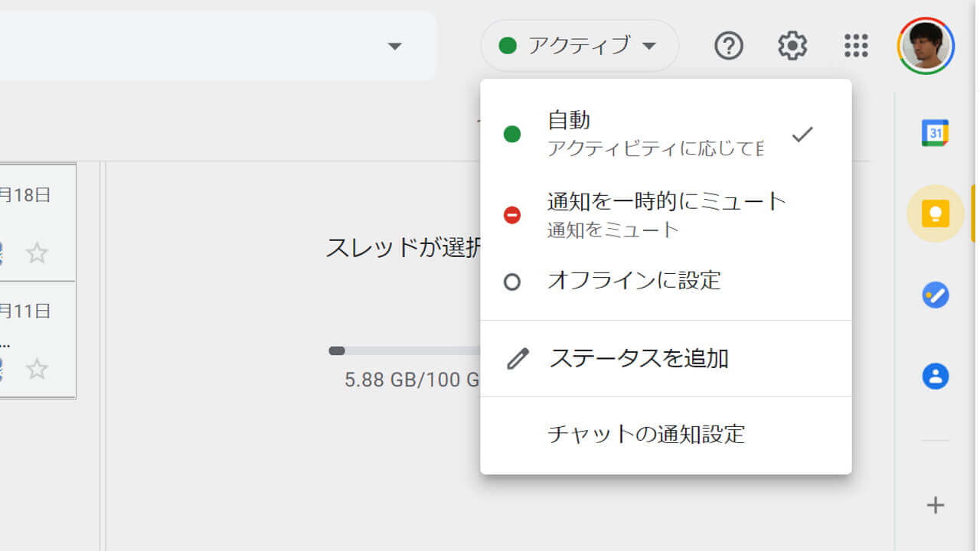
Task: Select 通知を一時的にミュート from the menu
Action: 665,202
